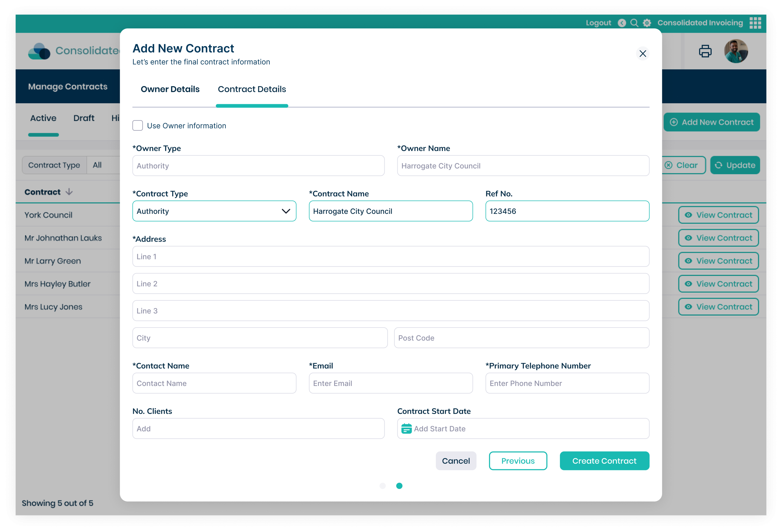
Task: Go back with Previous button
Action: pos(518,461)
